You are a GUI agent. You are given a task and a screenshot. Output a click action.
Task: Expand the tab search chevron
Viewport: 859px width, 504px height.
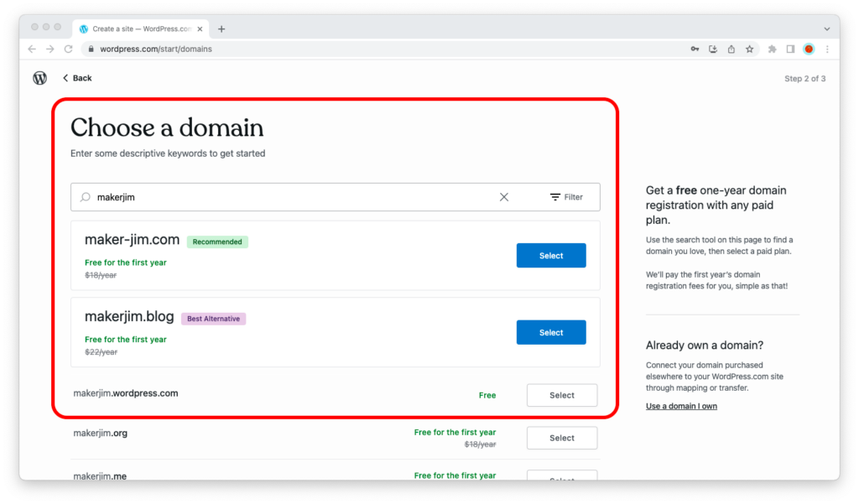[826, 29]
